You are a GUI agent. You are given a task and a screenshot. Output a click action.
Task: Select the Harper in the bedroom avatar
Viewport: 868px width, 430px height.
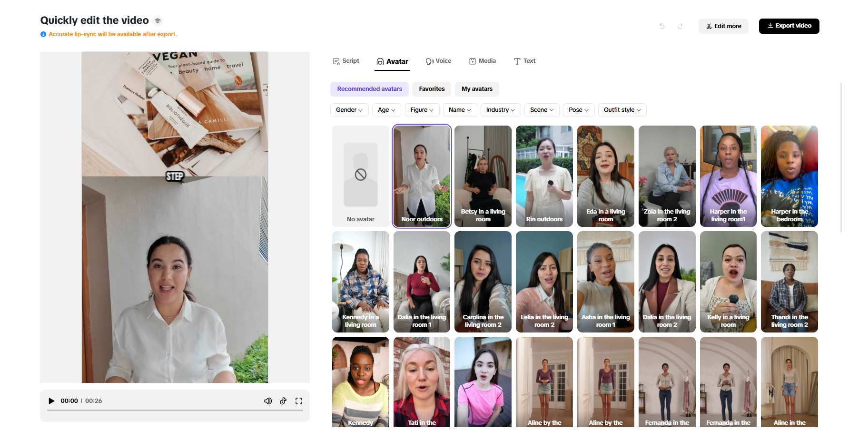(x=789, y=176)
